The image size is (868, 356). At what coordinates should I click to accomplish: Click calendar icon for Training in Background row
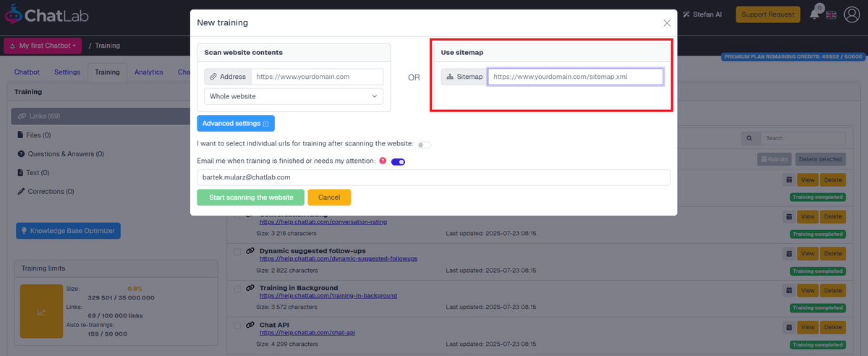coord(788,290)
